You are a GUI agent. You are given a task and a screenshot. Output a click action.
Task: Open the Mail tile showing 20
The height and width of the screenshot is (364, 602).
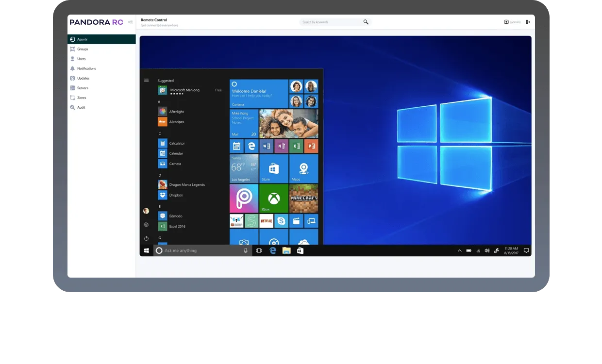coord(244,123)
